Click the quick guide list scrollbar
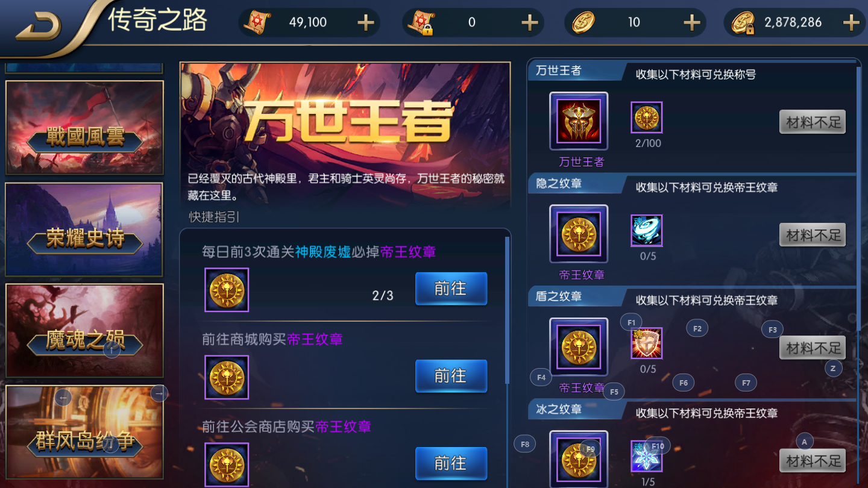868x488 pixels. (507, 310)
